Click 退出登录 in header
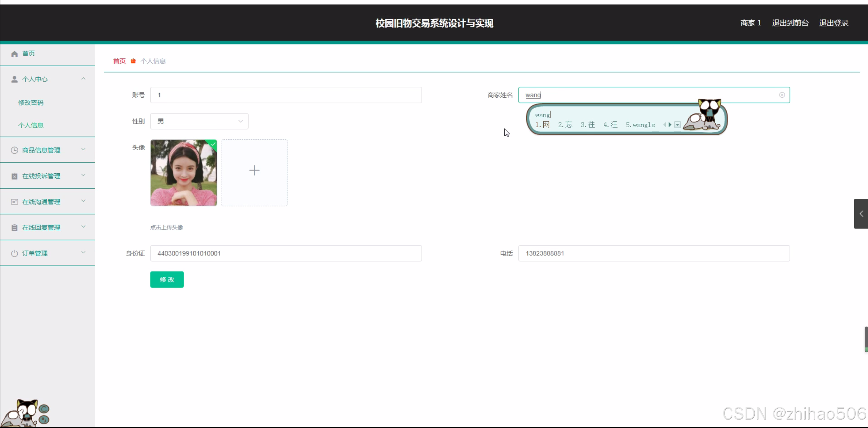Viewport: 868px width, 428px height. pyautogui.click(x=833, y=23)
